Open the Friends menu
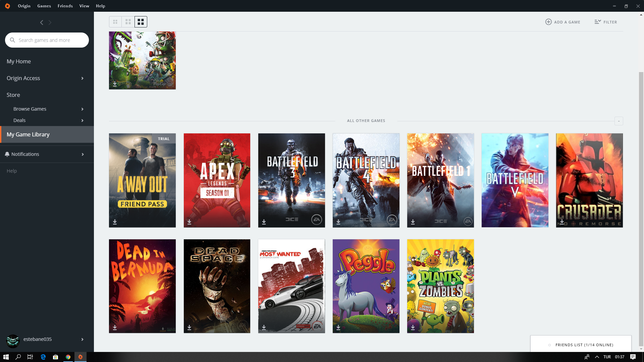Viewport: 644px width, 362px height. pyautogui.click(x=65, y=6)
